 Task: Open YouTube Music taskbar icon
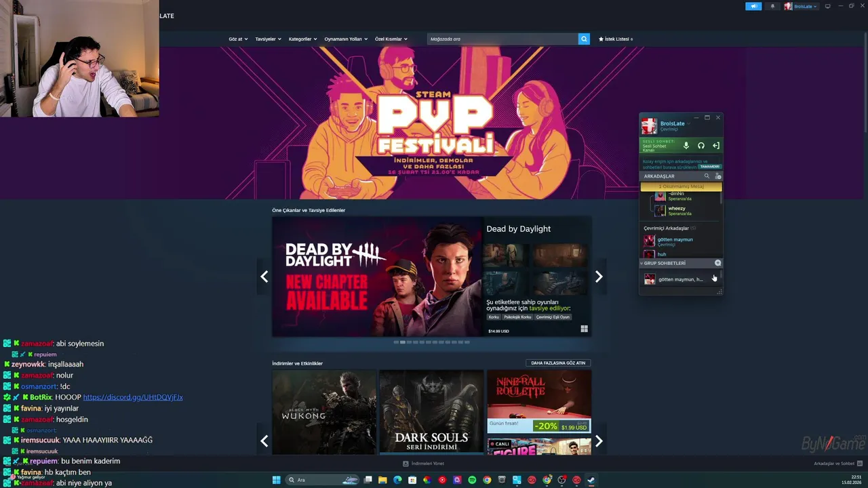click(x=442, y=480)
